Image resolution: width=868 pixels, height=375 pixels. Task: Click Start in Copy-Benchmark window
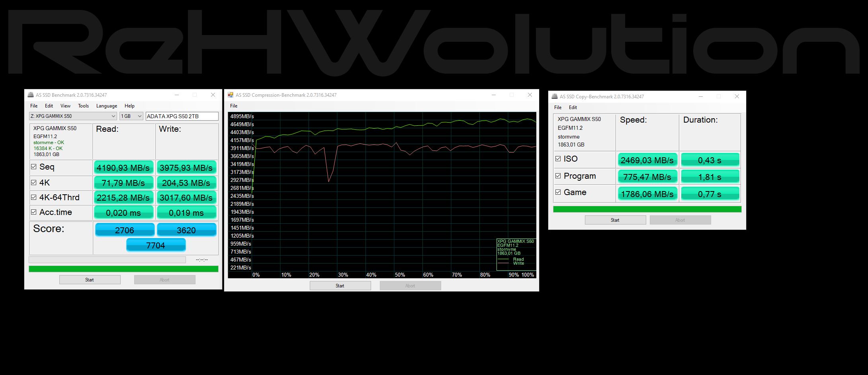point(615,220)
